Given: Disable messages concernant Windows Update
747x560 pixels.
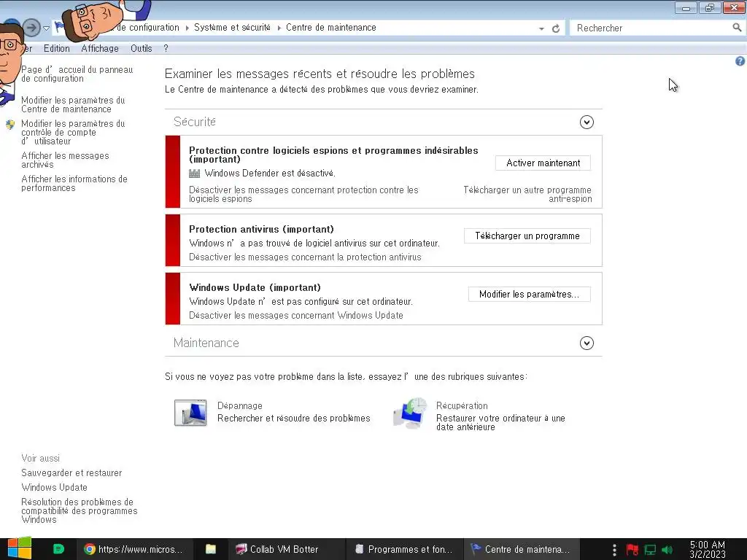Looking at the screenshot, I should (x=296, y=315).
